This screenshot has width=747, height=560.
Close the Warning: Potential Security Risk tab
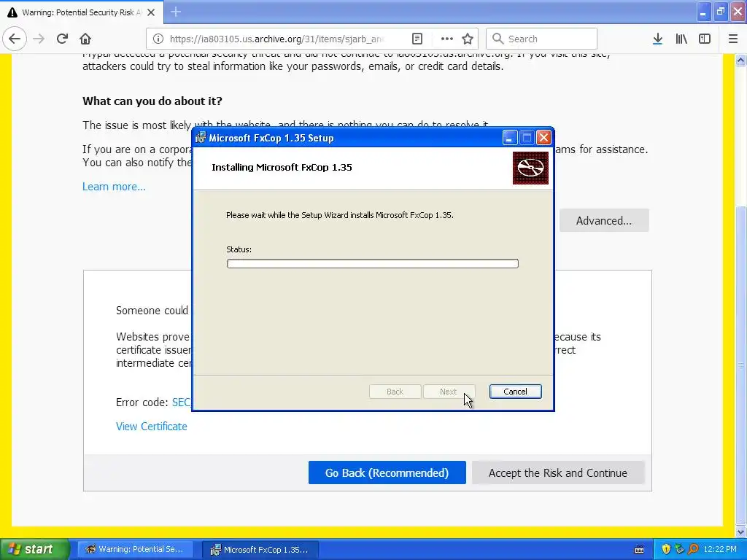click(x=151, y=12)
